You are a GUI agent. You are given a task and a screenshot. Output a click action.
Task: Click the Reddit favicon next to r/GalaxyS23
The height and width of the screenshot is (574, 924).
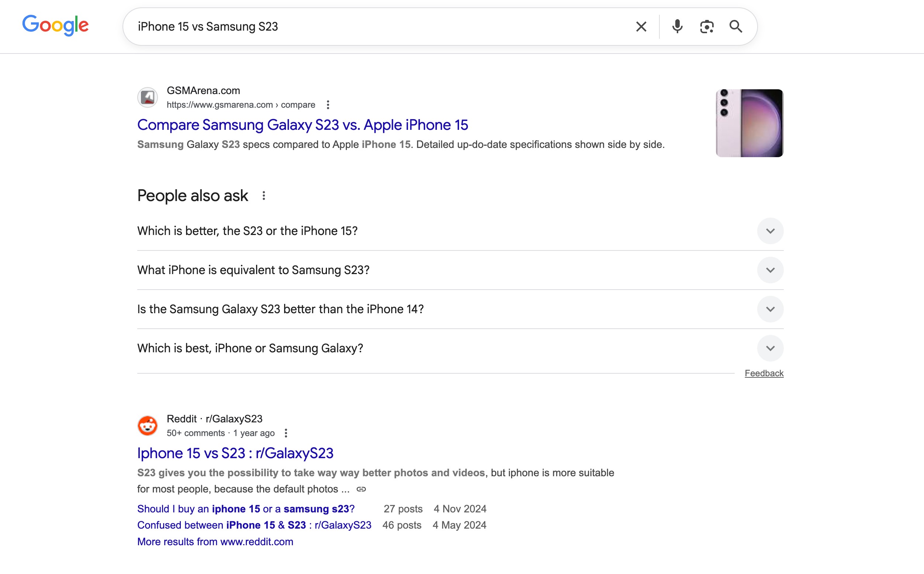[x=148, y=425]
